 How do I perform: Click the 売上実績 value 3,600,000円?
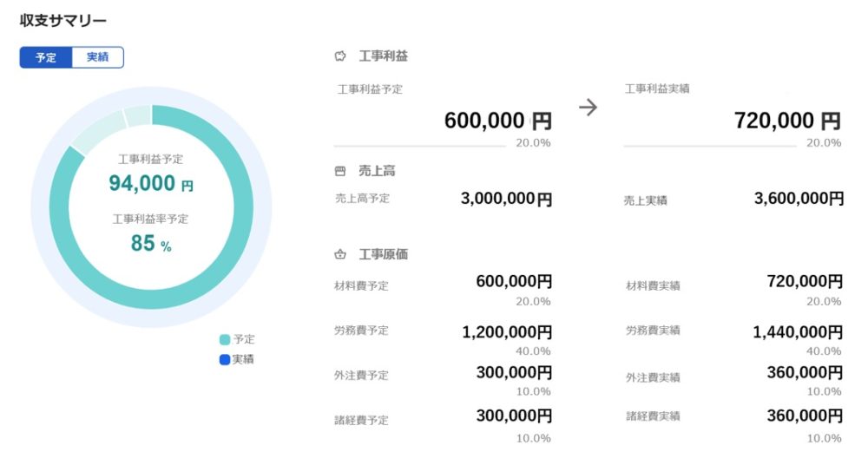tap(799, 200)
